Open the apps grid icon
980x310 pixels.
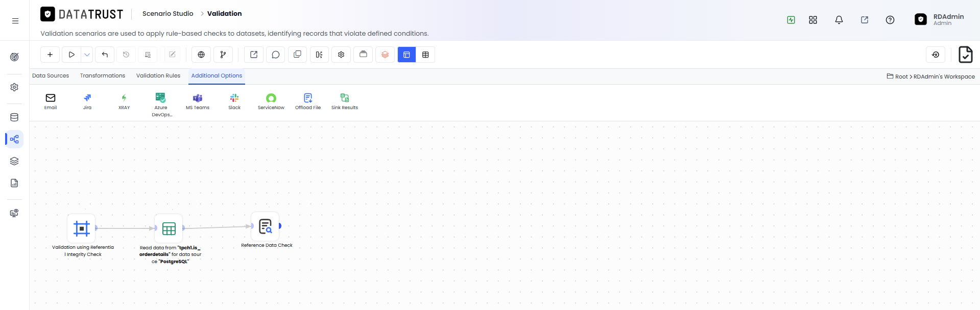pos(813,20)
